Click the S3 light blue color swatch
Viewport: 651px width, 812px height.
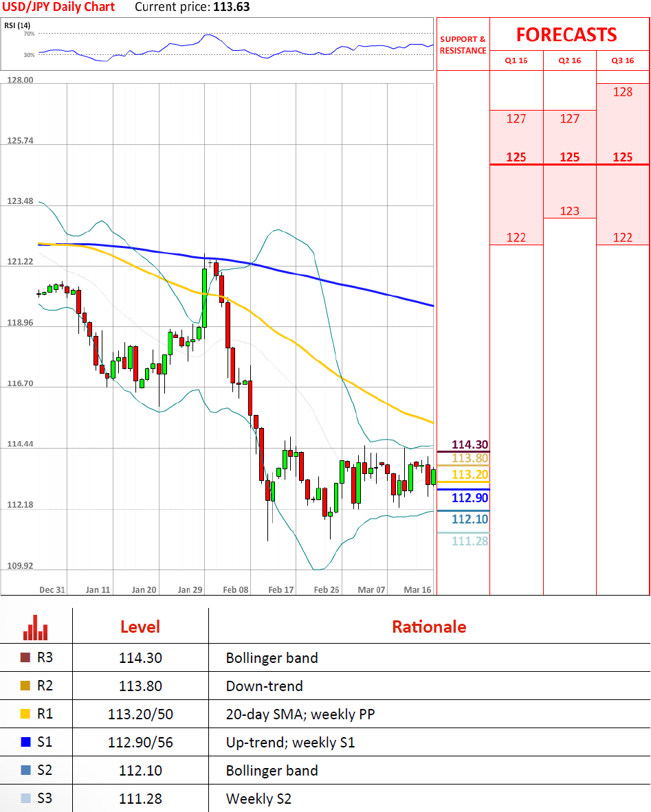[x=25, y=798]
